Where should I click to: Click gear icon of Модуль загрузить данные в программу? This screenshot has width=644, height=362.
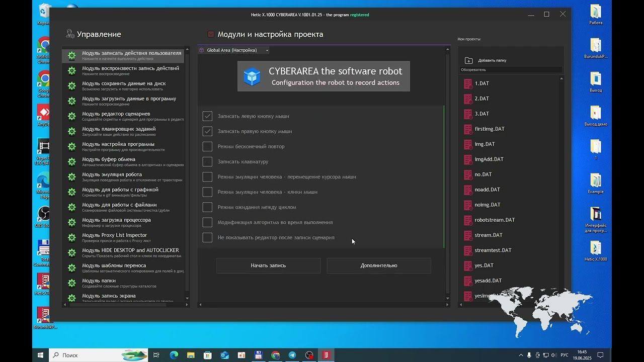coord(72,101)
